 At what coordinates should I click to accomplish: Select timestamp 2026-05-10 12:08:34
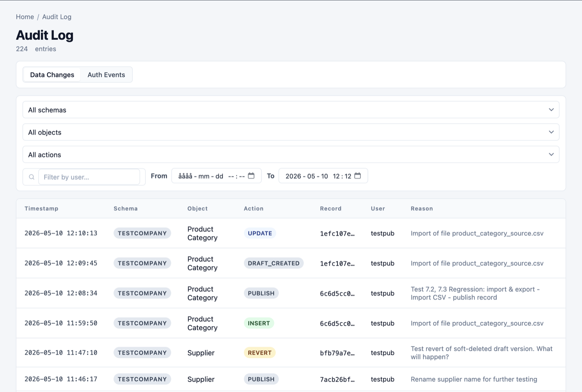click(x=61, y=293)
